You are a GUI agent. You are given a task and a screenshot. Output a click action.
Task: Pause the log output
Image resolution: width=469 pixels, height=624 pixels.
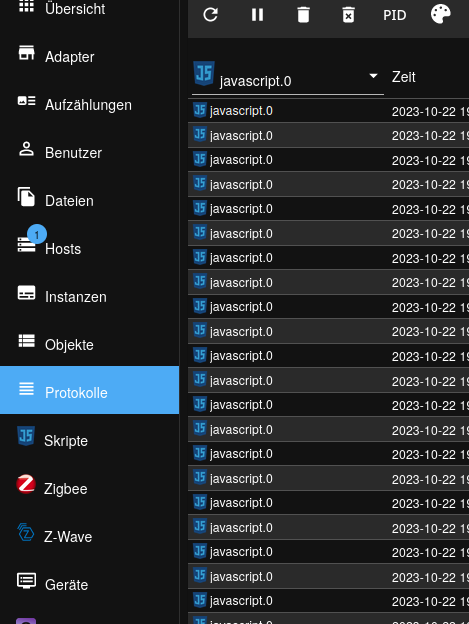[257, 15]
